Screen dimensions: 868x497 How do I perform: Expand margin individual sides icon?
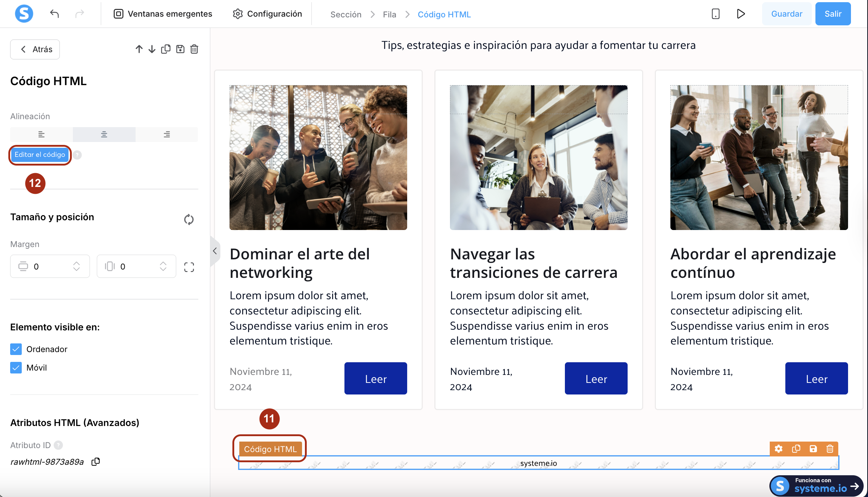pos(189,267)
